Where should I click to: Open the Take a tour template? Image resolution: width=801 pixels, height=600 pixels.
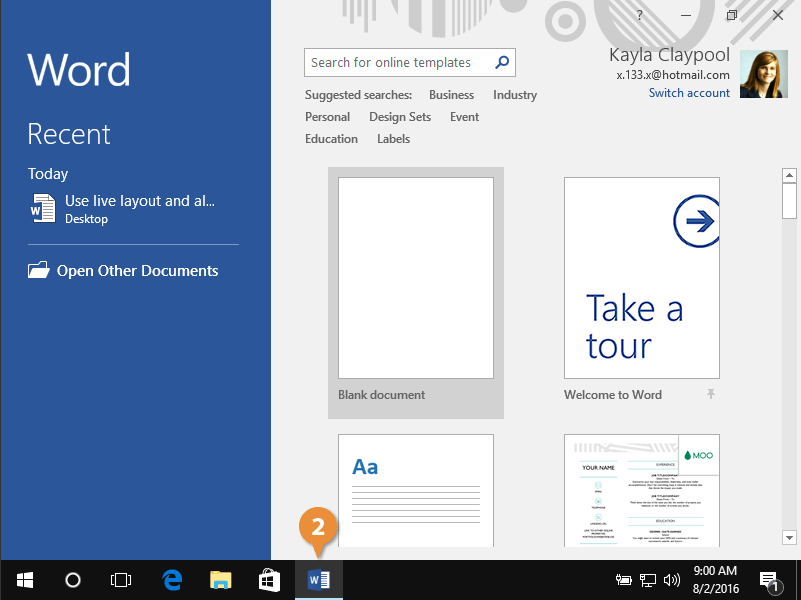(x=641, y=277)
